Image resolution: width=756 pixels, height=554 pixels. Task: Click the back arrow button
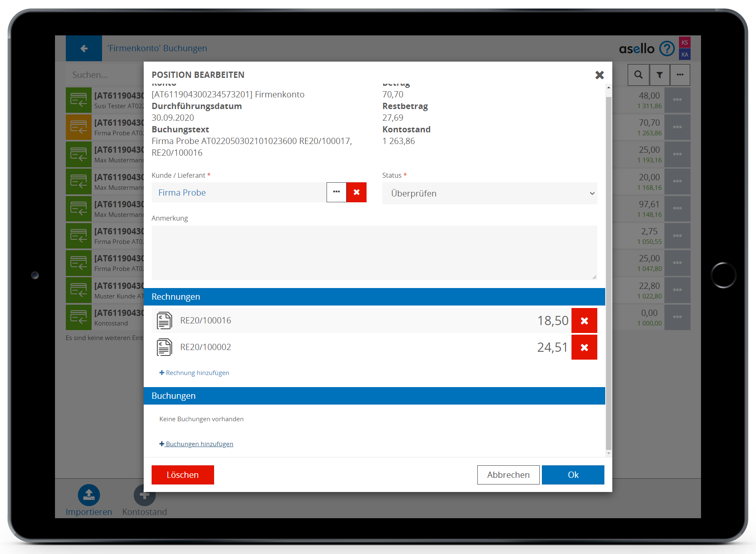tap(84, 48)
